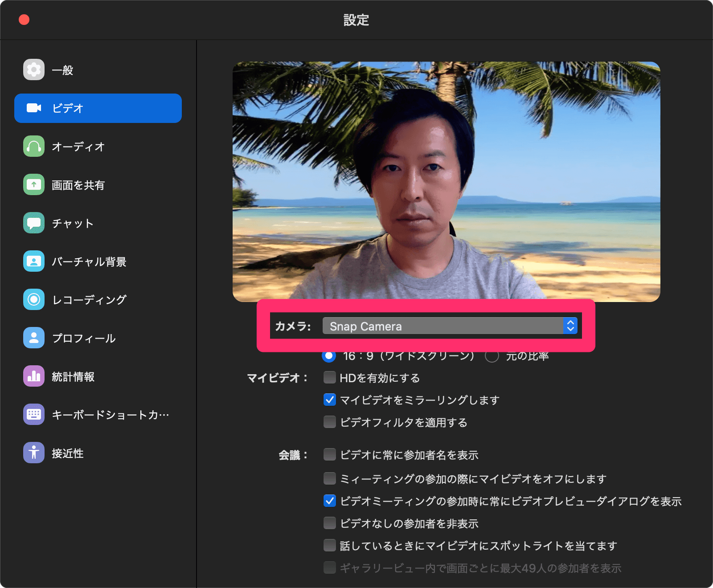Click the 画面を共有 screen sharing icon
Image resolution: width=713 pixels, height=588 pixels.
33,185
